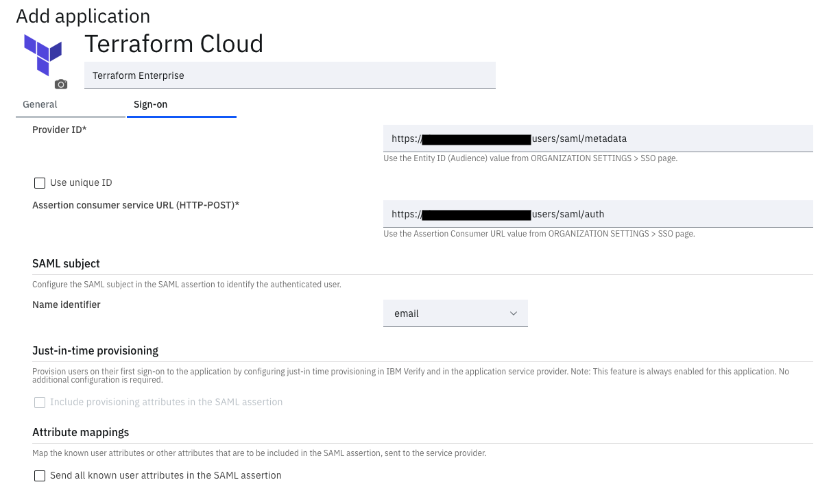Click the 'Provider ID*' label
The image size is (818, 504).
(x=60, y=130)
